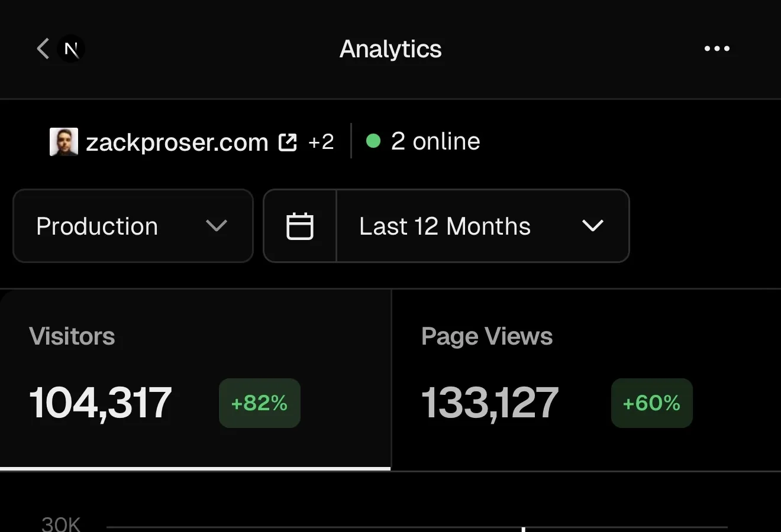
Task: Open the calendar date picker icon
Action: tap(301, 226)
